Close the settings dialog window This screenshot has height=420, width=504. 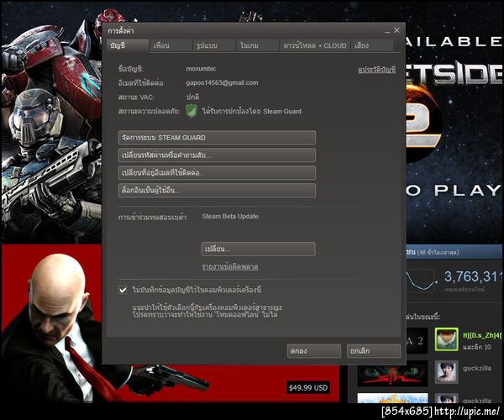tap(397, 30)
